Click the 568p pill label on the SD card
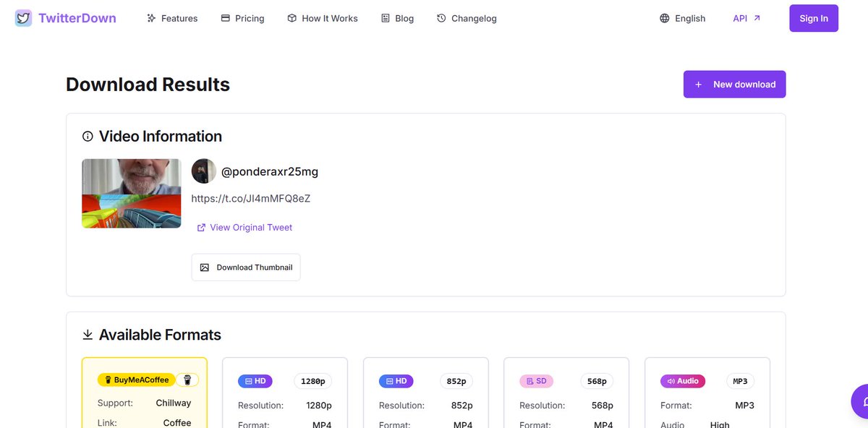This screenshot has width=868, height=428. [597, 381]
